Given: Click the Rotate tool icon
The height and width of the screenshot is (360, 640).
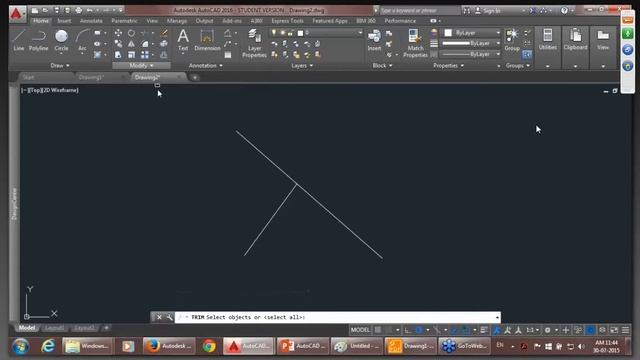Looking at the screenshot, I should pos(131,33).
